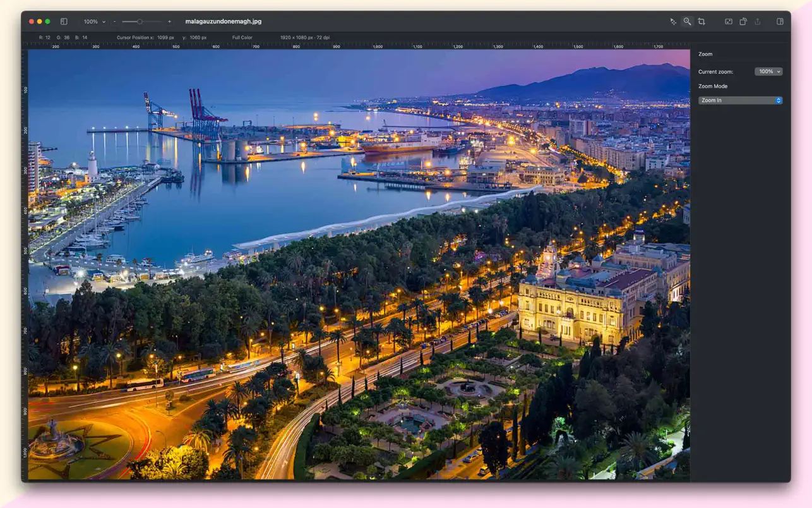Viewport: 812px width, 508px height.
Task: Activate the Zoom magnifier tool
Action: pyautogui.click(x=687, y=21)
